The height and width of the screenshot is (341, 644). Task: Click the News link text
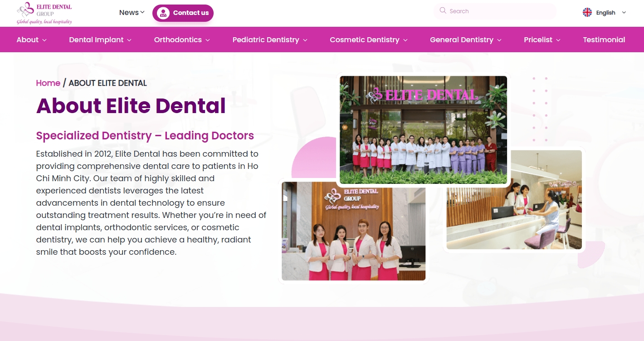[129, 12]
